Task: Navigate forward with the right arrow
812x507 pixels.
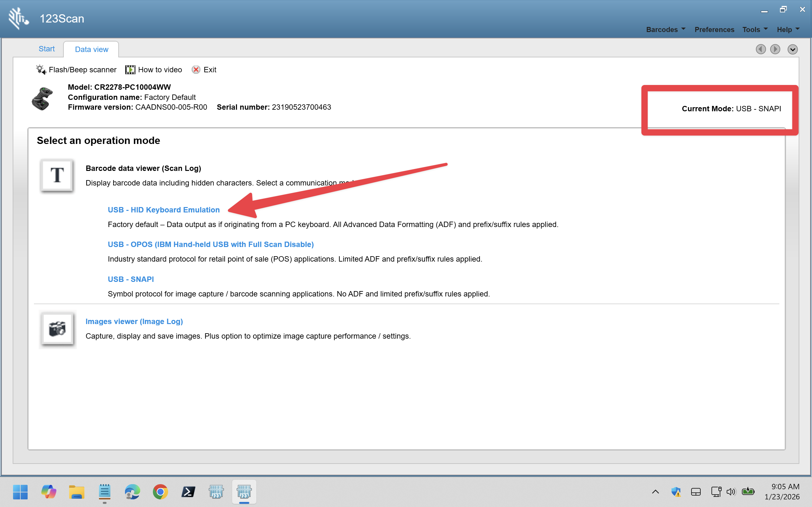Action: click(775, 49)
